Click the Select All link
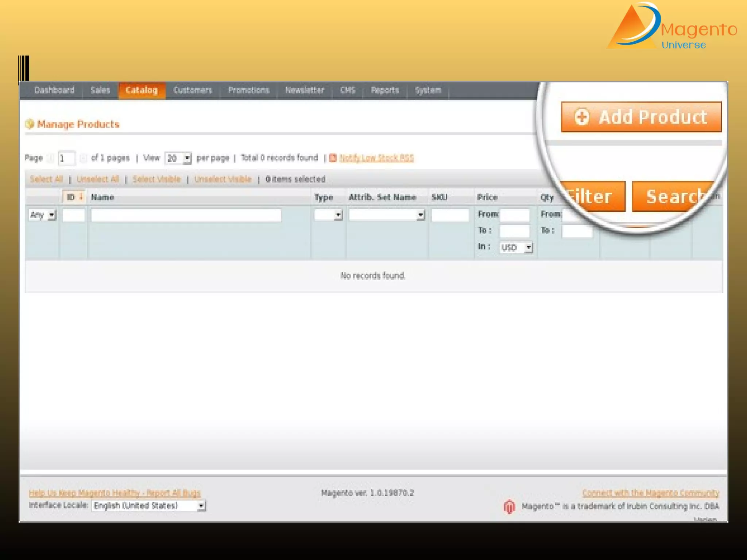This screenshot has height=560, width=747. click(x=46, y=179)
